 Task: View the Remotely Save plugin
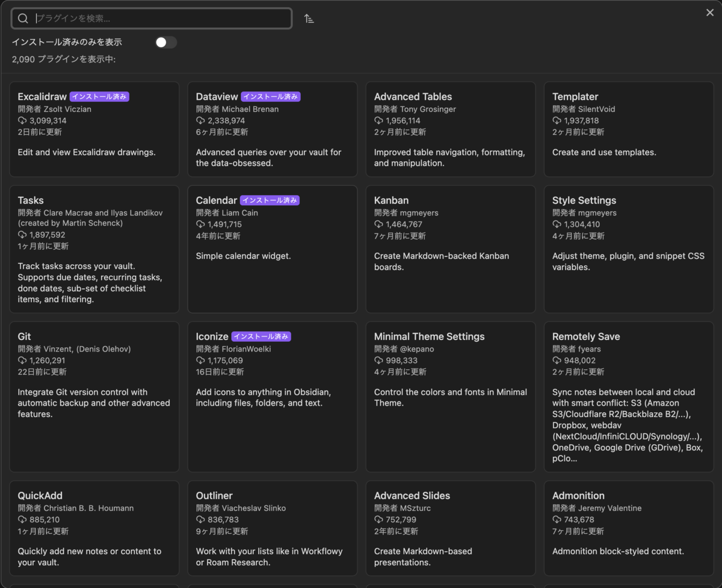click(628, 397)
